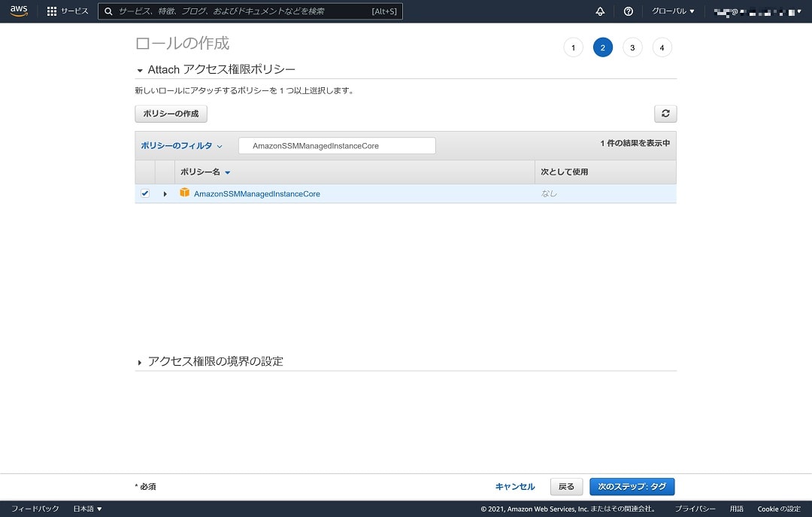The image size is (812, 517).
Task: Click the 1 件の結果を表示中 text
Action: [635, 143]
